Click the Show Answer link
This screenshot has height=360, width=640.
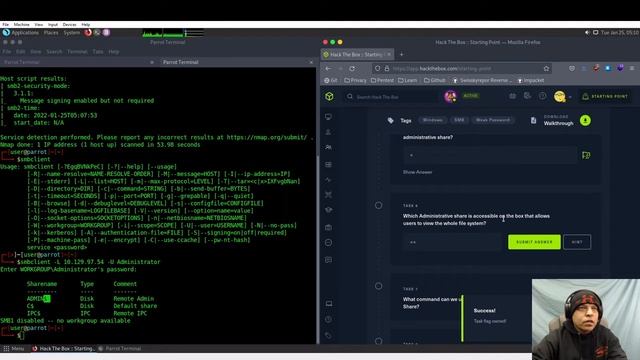point(418,172)
